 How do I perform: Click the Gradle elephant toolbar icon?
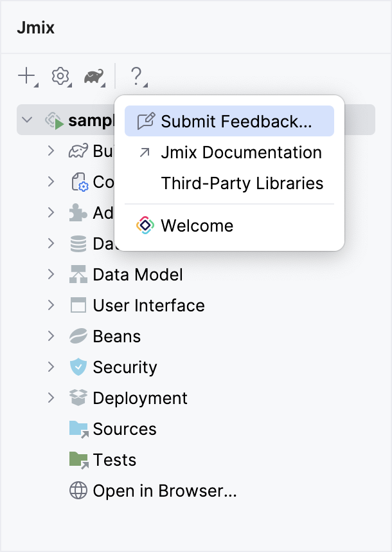[94, 77]
